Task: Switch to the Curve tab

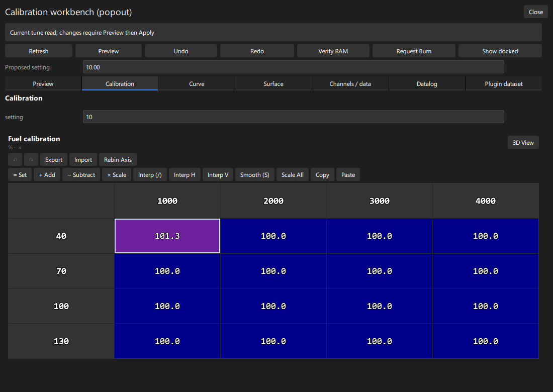Action: point(197,84)
